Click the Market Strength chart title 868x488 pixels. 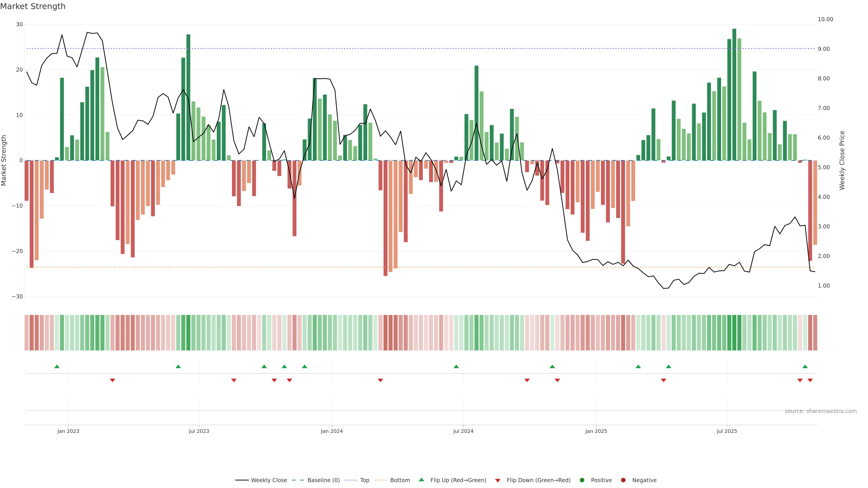tap(33, 6)
